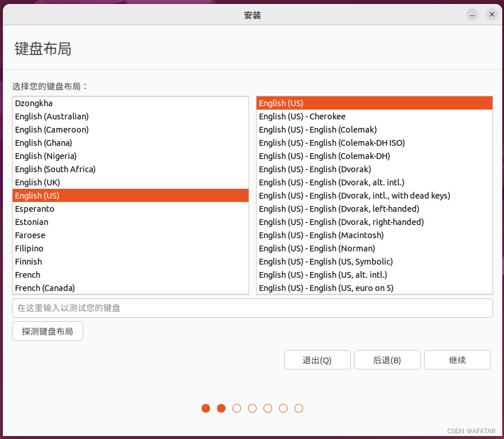
Task: Select English (US, Symbolic) variant
Action: (x=374, y=262)
